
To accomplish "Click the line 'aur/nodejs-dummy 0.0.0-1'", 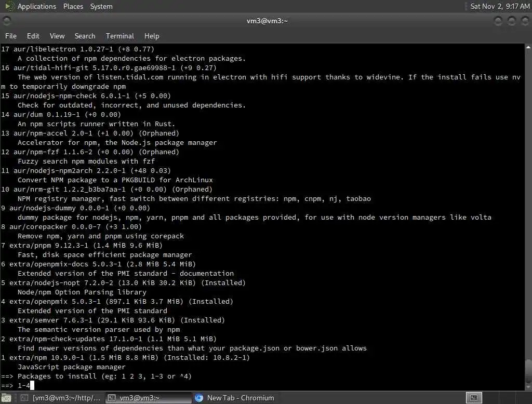I will [x=75, y=208].
